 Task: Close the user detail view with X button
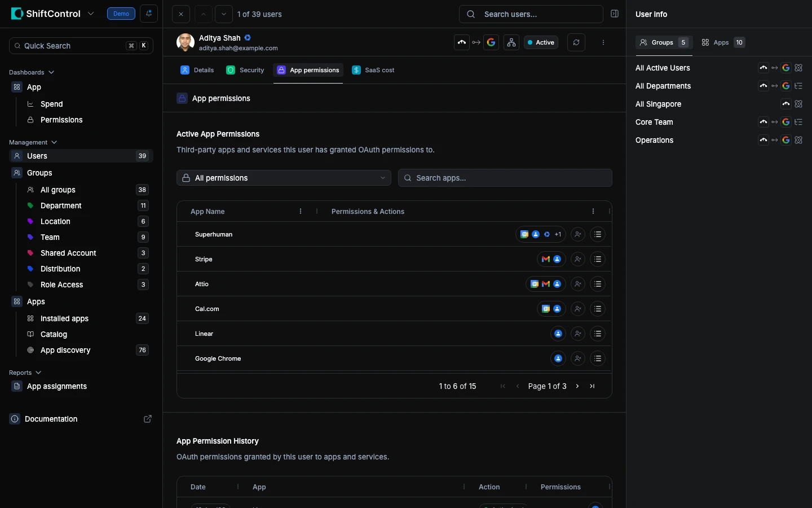[181, 14]
